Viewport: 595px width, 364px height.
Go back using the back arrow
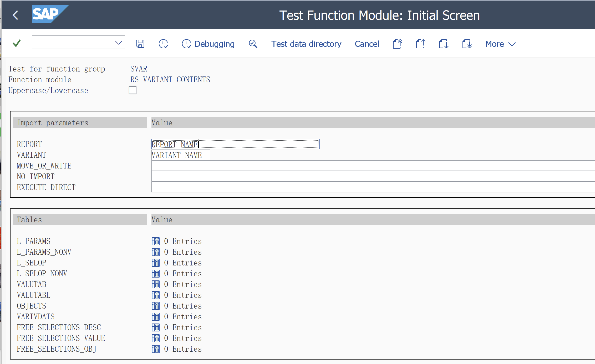(x=16, y=15)
